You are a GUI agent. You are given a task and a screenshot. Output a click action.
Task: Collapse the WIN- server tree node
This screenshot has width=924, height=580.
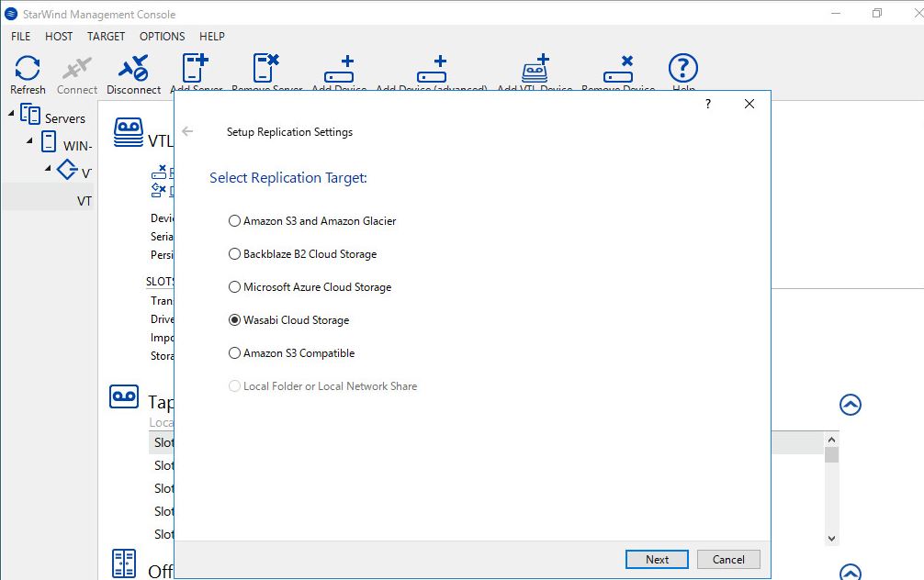coord(29,140)
